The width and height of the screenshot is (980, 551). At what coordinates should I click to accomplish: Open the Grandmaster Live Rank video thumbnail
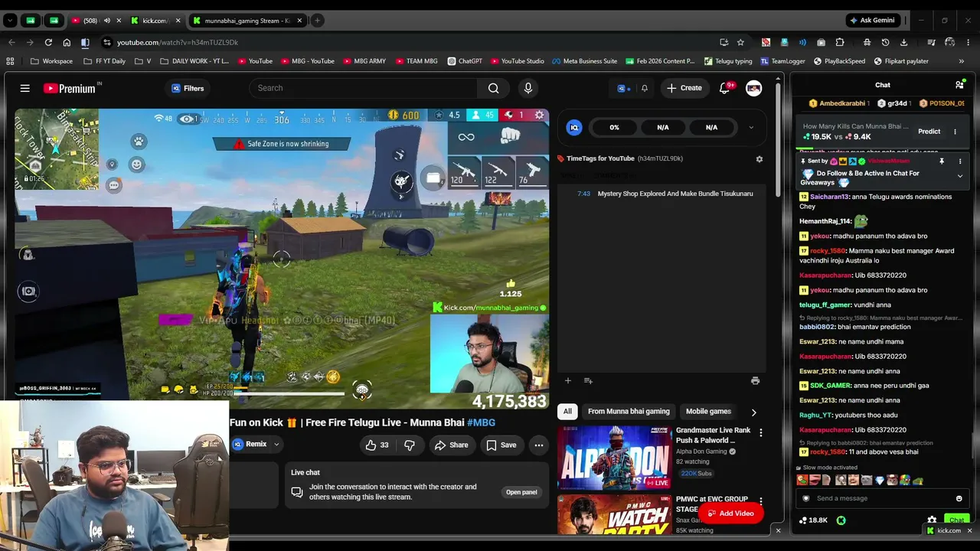614,458
